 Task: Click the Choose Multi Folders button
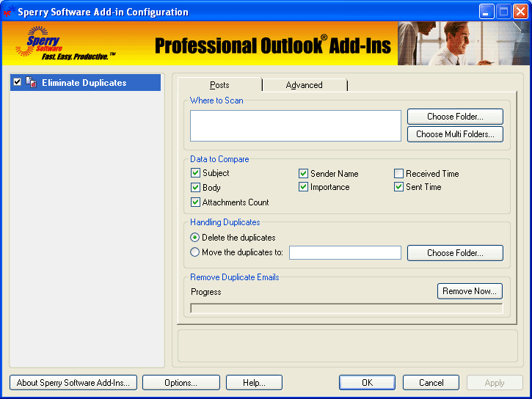455,134
